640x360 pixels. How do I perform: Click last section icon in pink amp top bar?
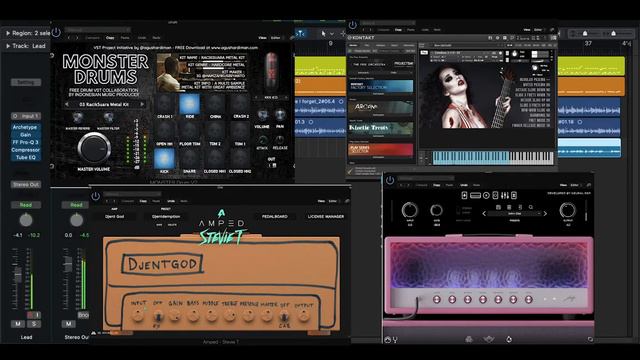pos(514,196)
